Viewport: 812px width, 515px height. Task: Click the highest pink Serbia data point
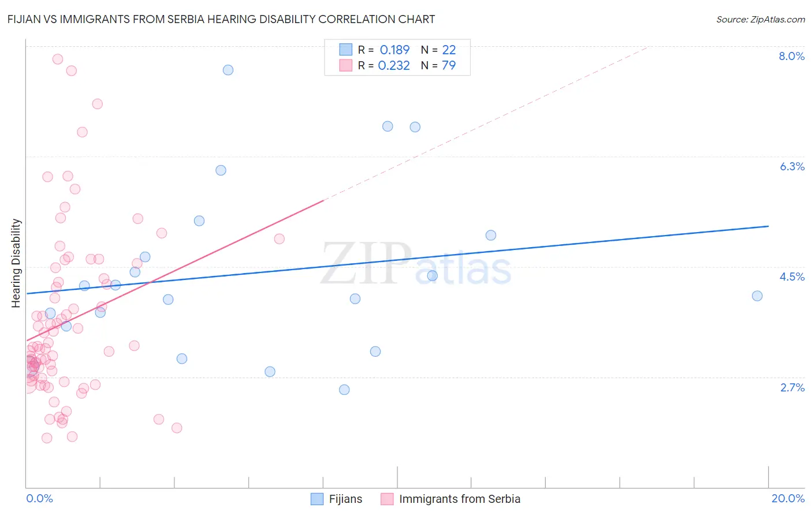coord(58,59)
